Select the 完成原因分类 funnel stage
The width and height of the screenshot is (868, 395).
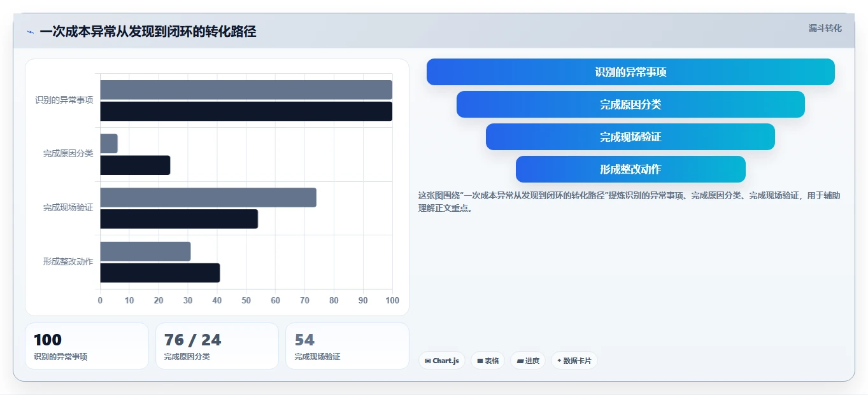[630, 104]
